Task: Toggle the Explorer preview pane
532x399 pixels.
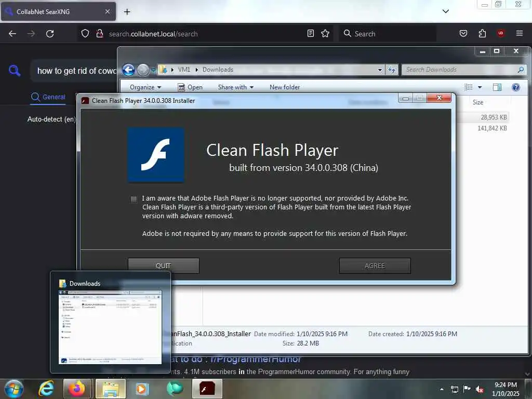Action: point(497,87)
